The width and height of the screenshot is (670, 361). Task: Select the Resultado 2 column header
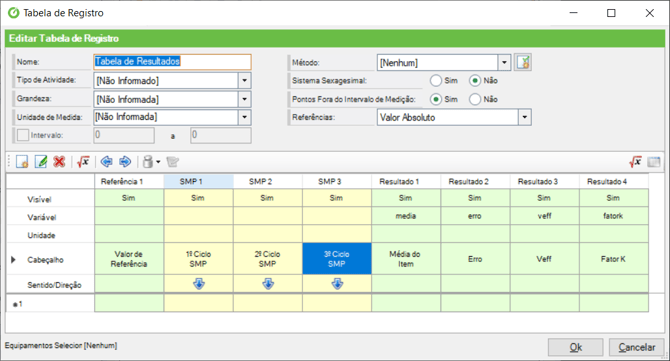click(x=476, y=182)
